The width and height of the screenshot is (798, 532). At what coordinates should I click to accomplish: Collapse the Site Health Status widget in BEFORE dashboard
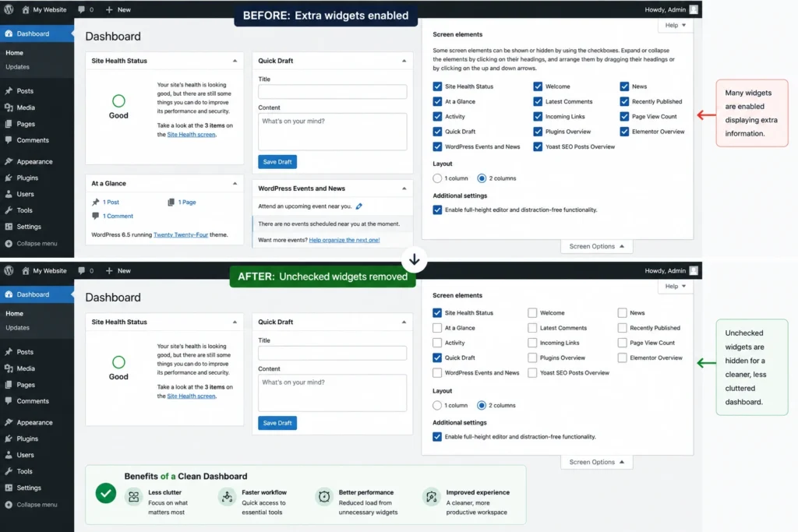[x=235, y=61]
